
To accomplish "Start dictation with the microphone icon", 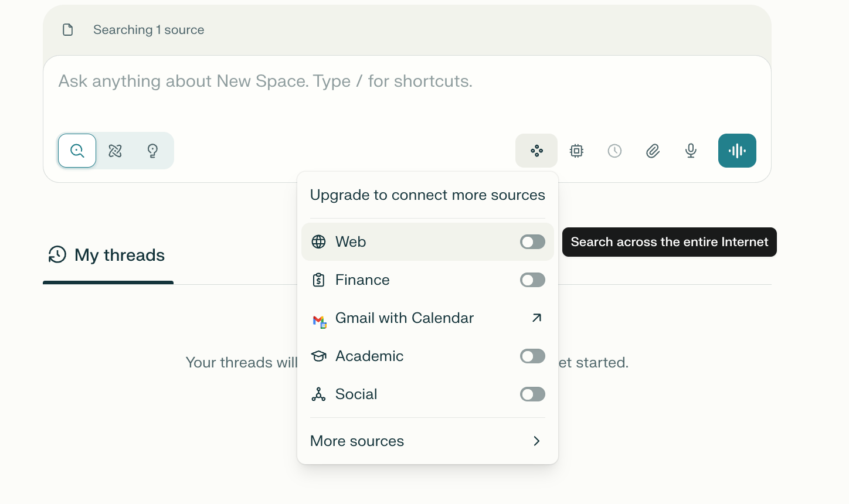I will [x=691, y=151].
